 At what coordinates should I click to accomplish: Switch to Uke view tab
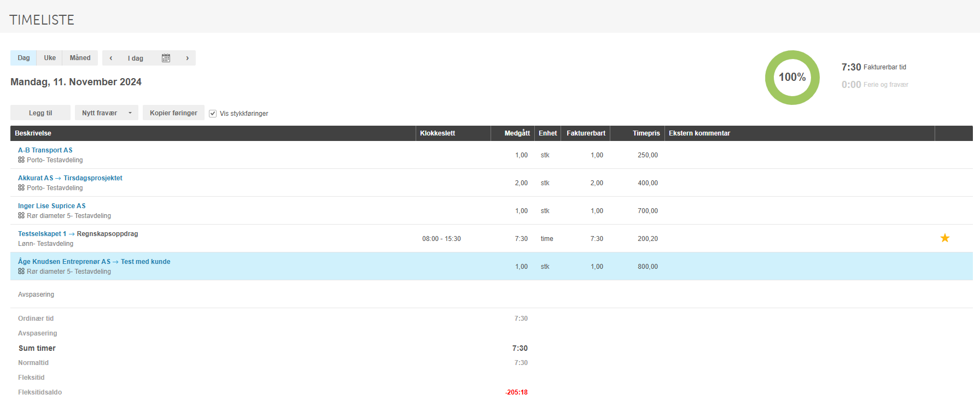tap(50, 58)
